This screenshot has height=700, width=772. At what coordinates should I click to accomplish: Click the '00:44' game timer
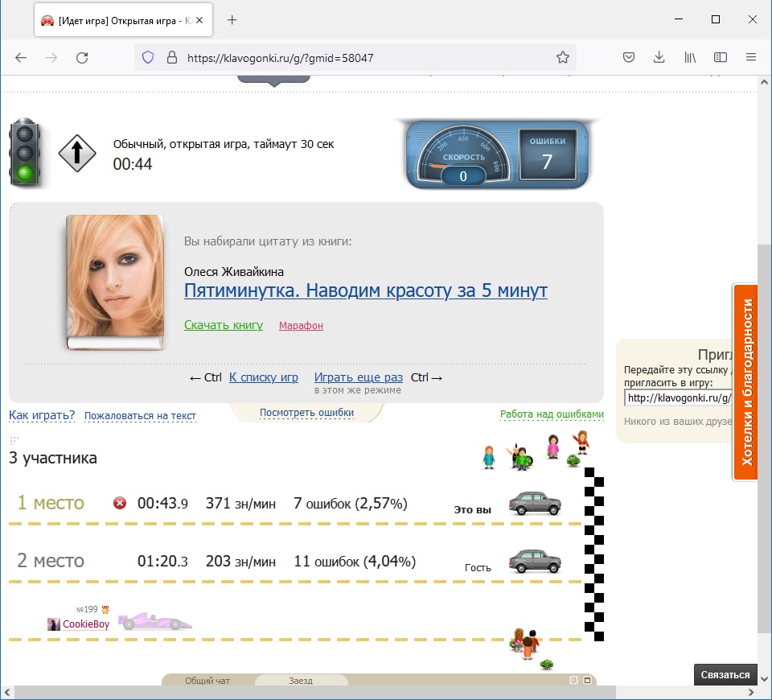click(133, 164)
